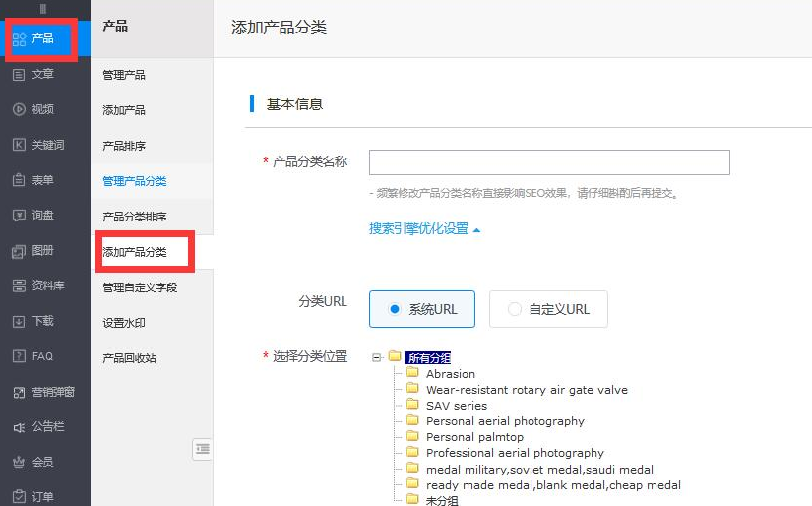Click the FAQ sidebar icon

19,356
